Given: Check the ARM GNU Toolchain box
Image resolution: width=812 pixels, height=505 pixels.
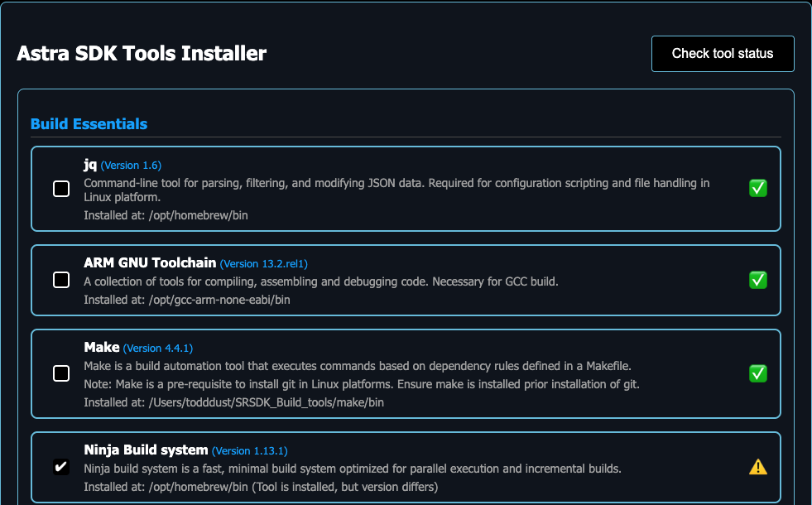Looking at the screenshot, I should tap(60, 280).
